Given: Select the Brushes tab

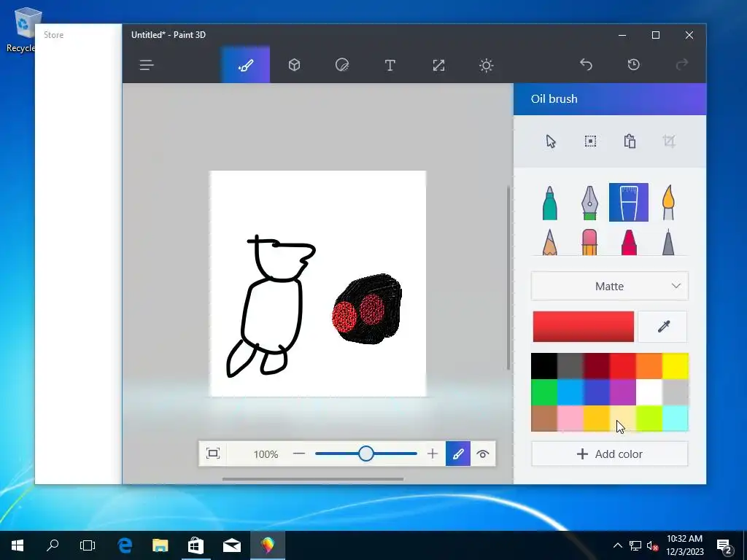Looking at the screenshot, I should 245,65.
